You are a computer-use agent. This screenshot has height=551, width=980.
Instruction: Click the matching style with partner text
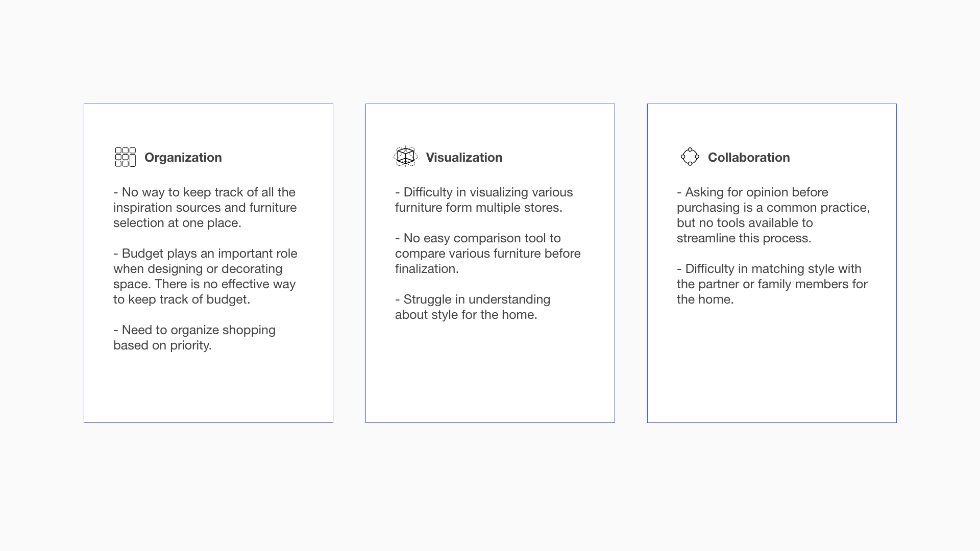pyautogui.click(x=772, y=284)
